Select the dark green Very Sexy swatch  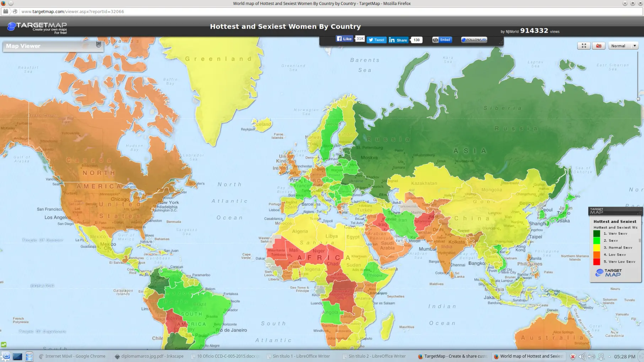click(x=596, y=234)
